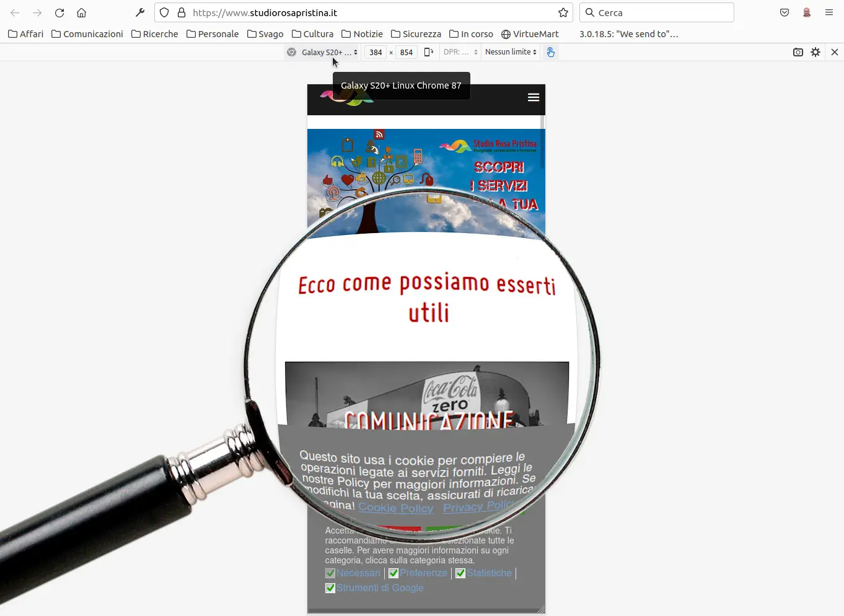Open the VirtueMart bookmark
844x616 pixels.
tap(530, 34)
